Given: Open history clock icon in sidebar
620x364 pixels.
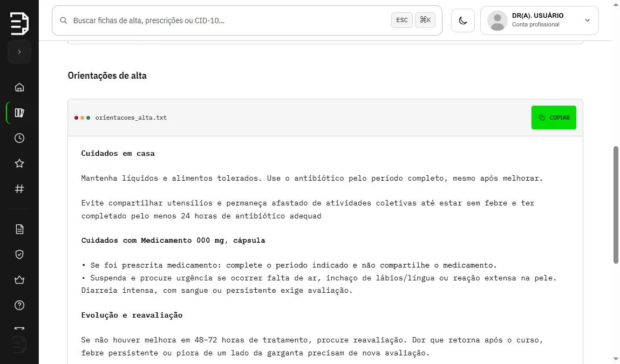Looking at the screenshot, I should [x=19, y=138].
